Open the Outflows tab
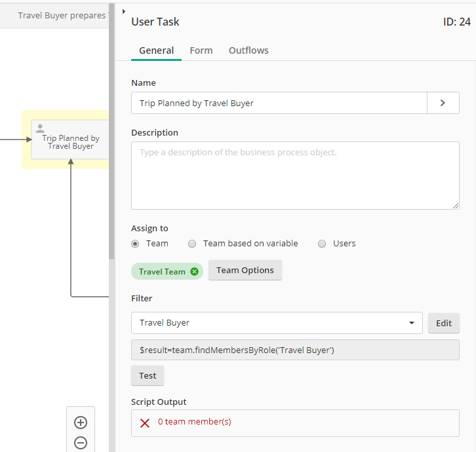 coord(248,50)
